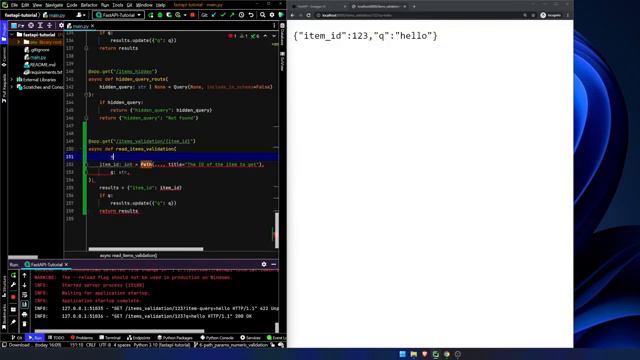Click the rerun configuration icon in main toolbar

(x=151, y=15)
